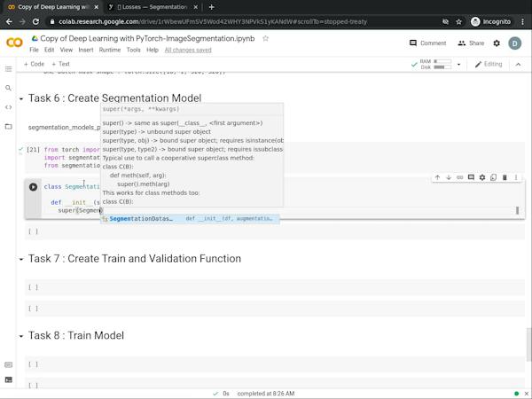Screen dimensions: 532x399
Task: Open the Editing mode dropdown
Action: click(x=489, y=64)
